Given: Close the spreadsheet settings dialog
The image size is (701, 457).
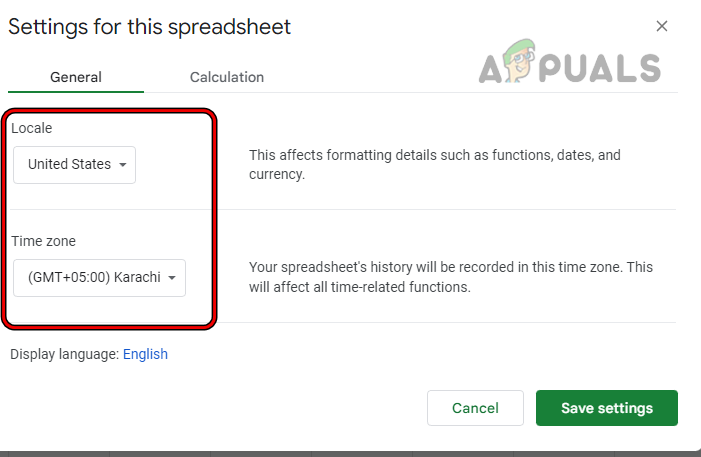Looking at the screenshot, I should click(661, 27).
